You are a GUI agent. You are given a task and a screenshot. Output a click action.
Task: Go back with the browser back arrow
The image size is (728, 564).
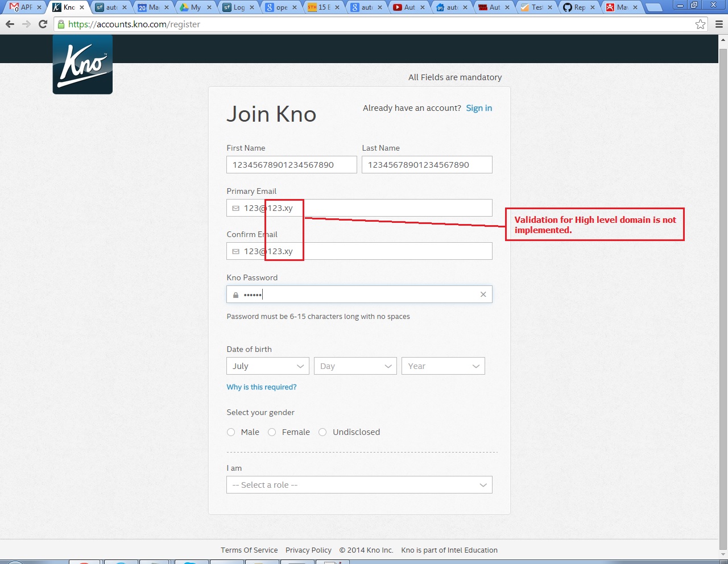10,24
